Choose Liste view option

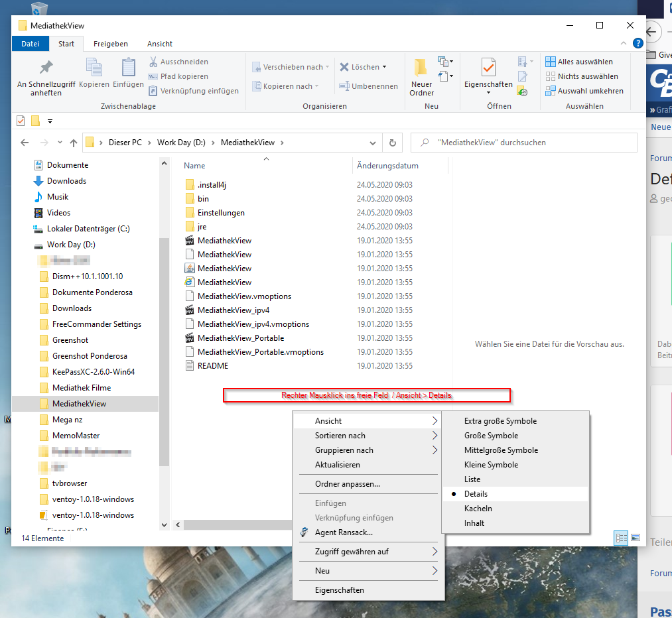coord(515,479)
